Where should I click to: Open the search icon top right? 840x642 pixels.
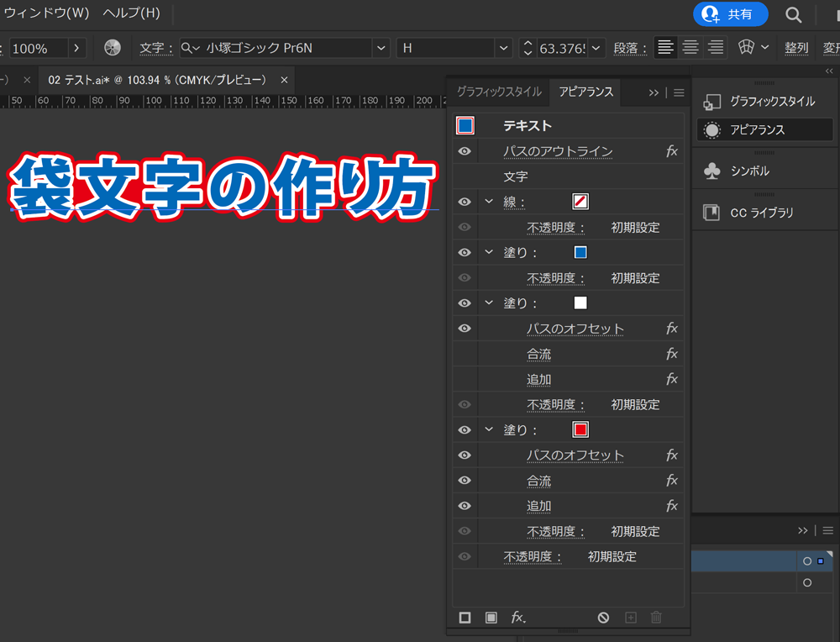[x=793, y=14]
